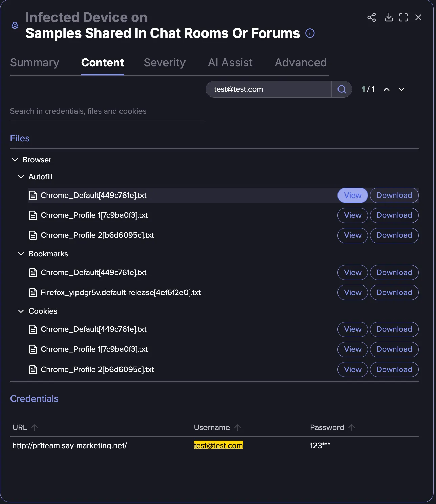Collapse the Bookmarks folder
436x504 pixels.
click(x=21, y=254)
